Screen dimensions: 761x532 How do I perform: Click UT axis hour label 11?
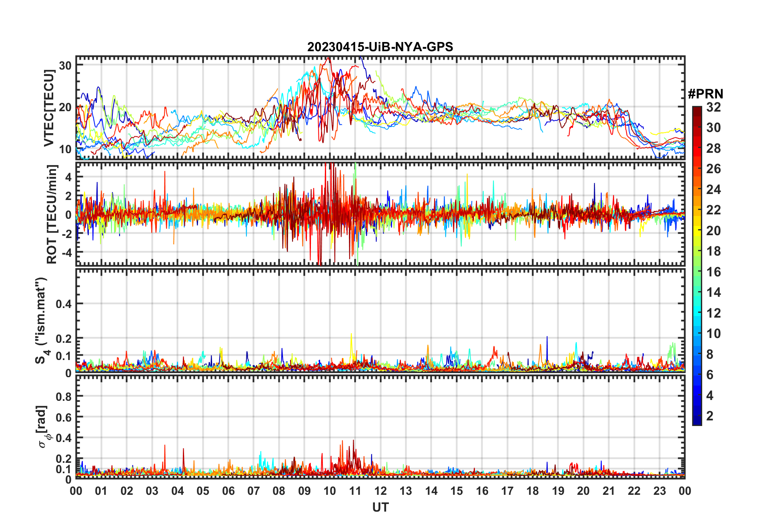coord(355,491)
